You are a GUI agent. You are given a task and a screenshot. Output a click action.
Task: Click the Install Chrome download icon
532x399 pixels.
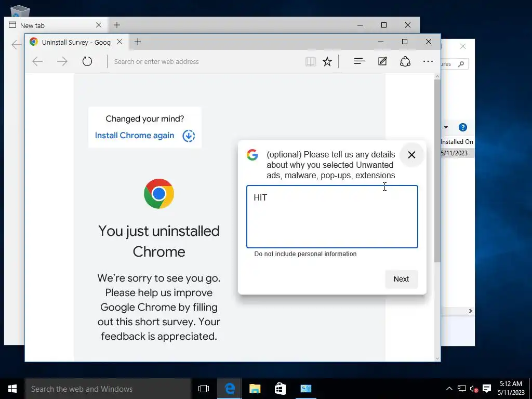(x=189, y=136)
